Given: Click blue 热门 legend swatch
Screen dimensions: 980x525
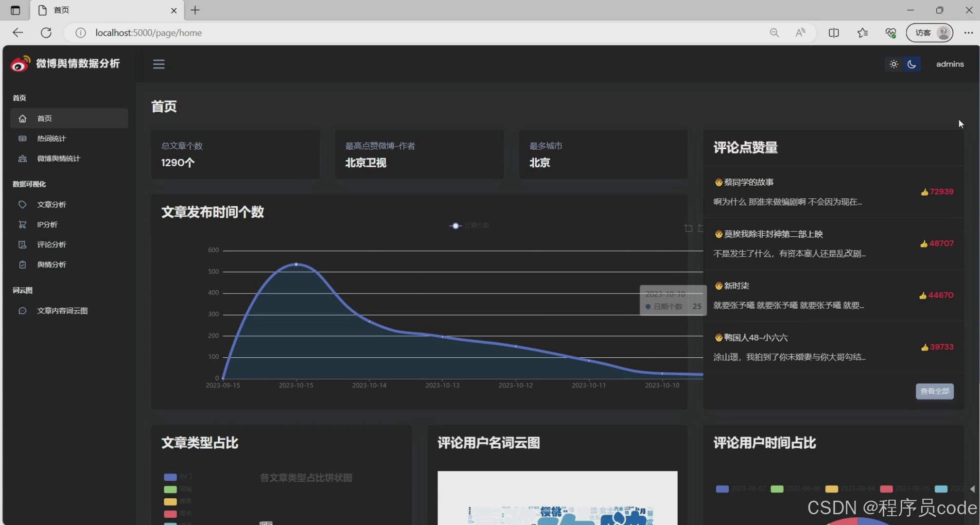Looking at the screenshot, I should tap(170, 477).
